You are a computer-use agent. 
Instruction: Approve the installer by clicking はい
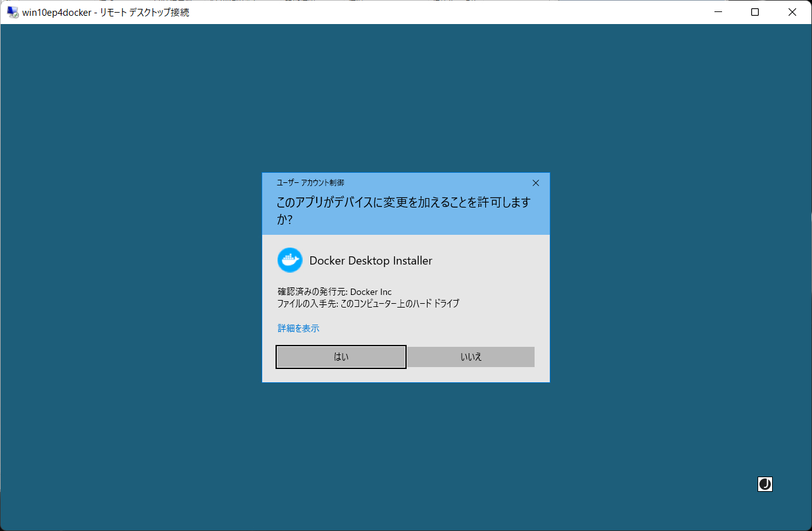(x=340, y=356)
